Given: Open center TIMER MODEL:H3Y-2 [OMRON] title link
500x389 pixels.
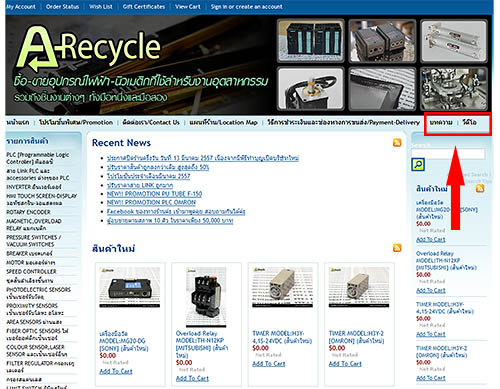Looking at the screenshot, I should tap(356, 337).
